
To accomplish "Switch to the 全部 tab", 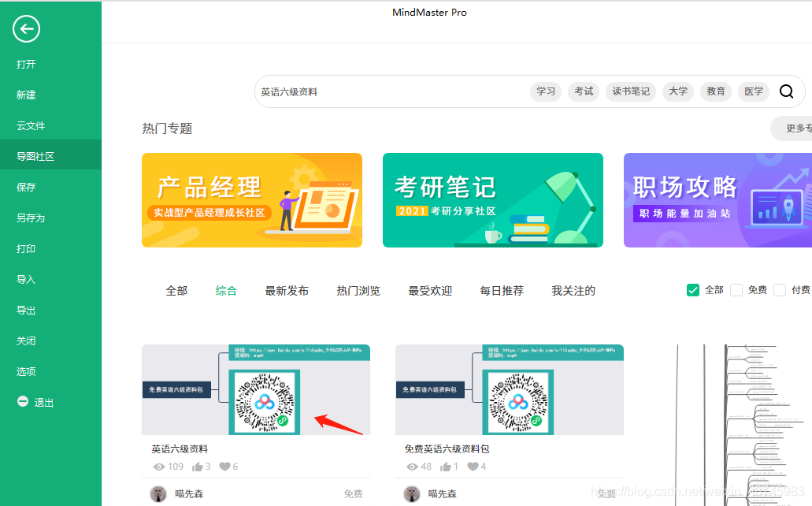I will [176, 291].
